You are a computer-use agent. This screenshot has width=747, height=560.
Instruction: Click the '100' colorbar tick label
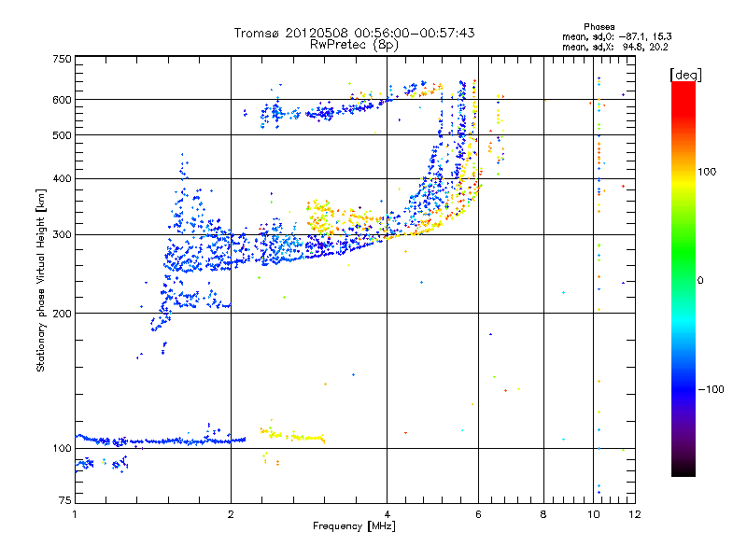coord(707,172)
